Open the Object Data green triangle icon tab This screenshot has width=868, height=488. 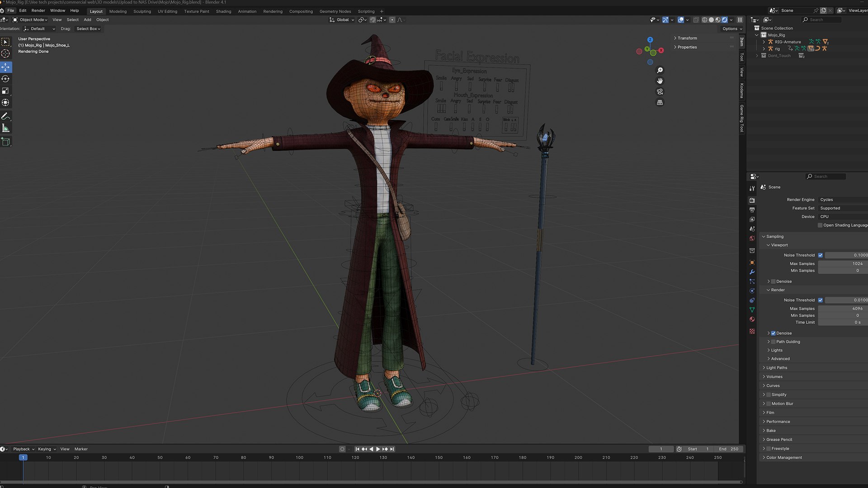[752, 310]
